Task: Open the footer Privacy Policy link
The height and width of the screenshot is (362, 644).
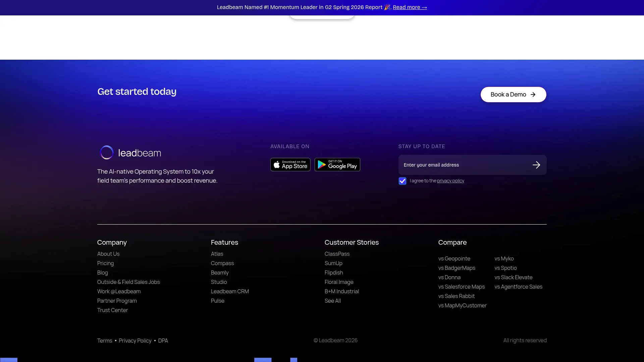Action: click(x=135, y=341)
